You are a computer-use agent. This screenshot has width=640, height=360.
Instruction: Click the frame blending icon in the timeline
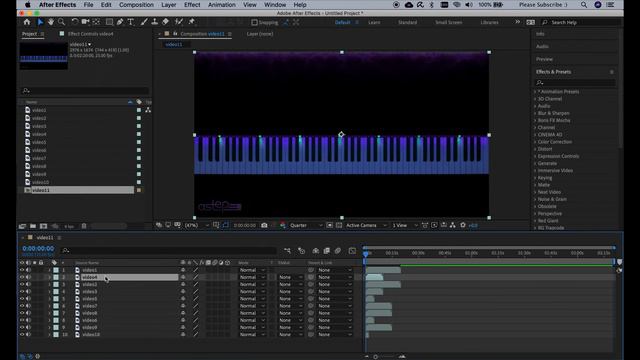pos(327,251)
